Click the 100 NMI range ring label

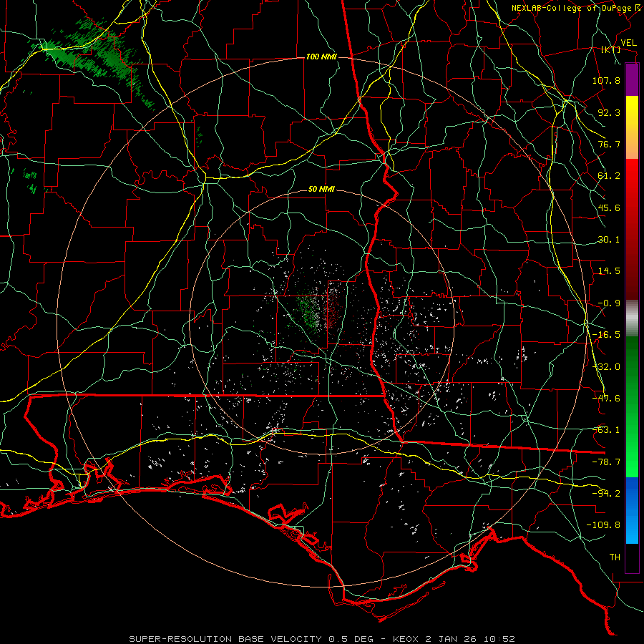click(321, 57)
